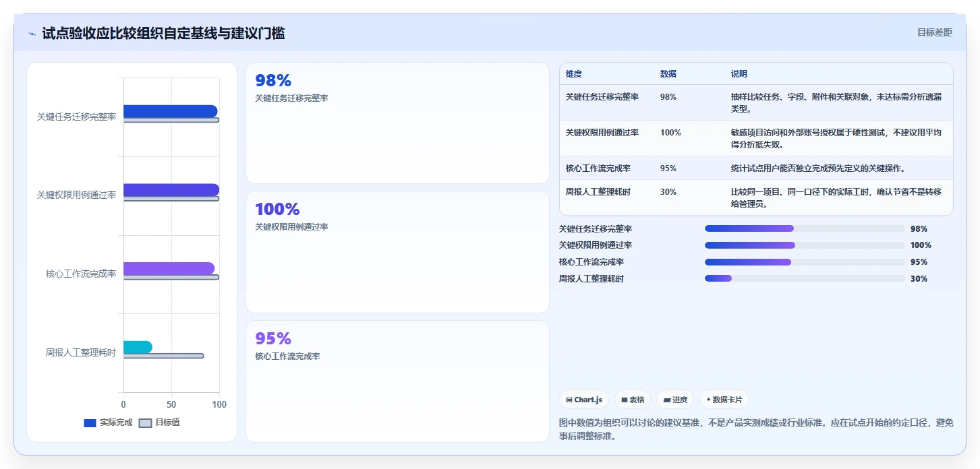The width and height of the screenshot is (980, 469).
Task: Click the title 试点验收应比较组织自定基线与建议门槛
Action: (163, 33)
